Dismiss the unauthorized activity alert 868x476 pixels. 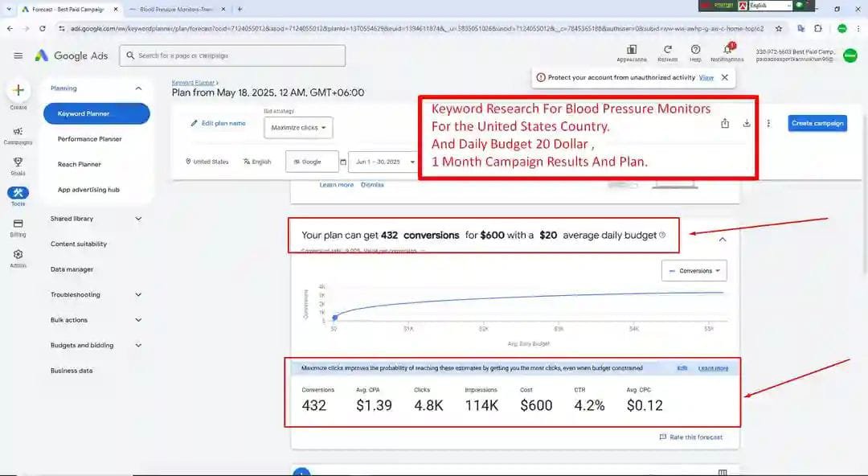(724, 78)
